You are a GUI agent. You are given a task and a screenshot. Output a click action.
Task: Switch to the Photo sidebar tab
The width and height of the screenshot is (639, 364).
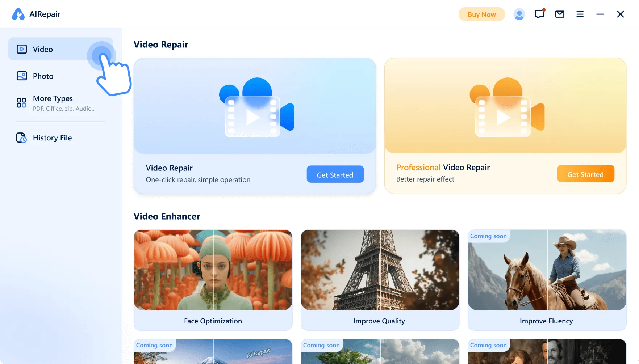tap(60, 76)
